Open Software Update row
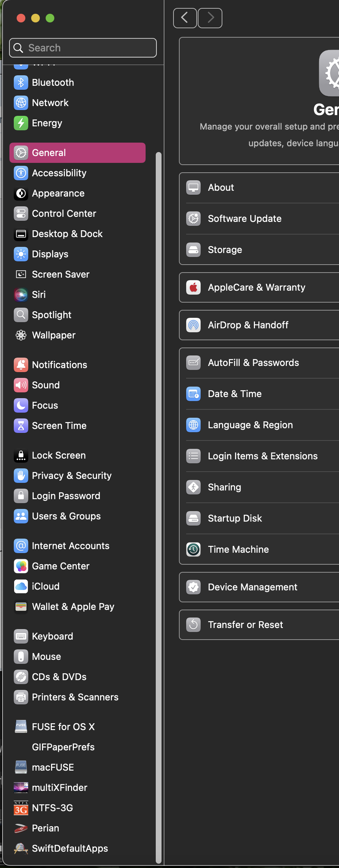339x868 pixels. (259, 219)
